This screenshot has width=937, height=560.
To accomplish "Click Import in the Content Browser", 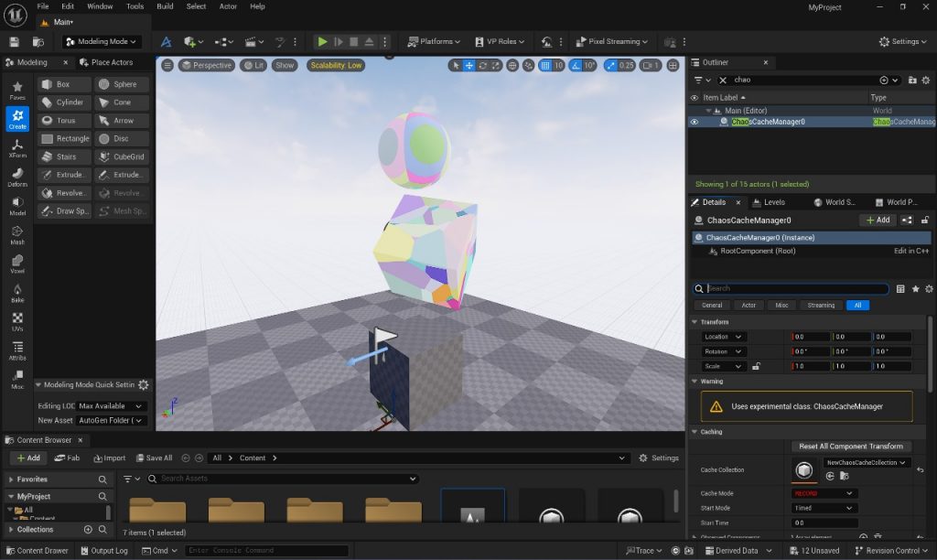I will tap(110, 458).
